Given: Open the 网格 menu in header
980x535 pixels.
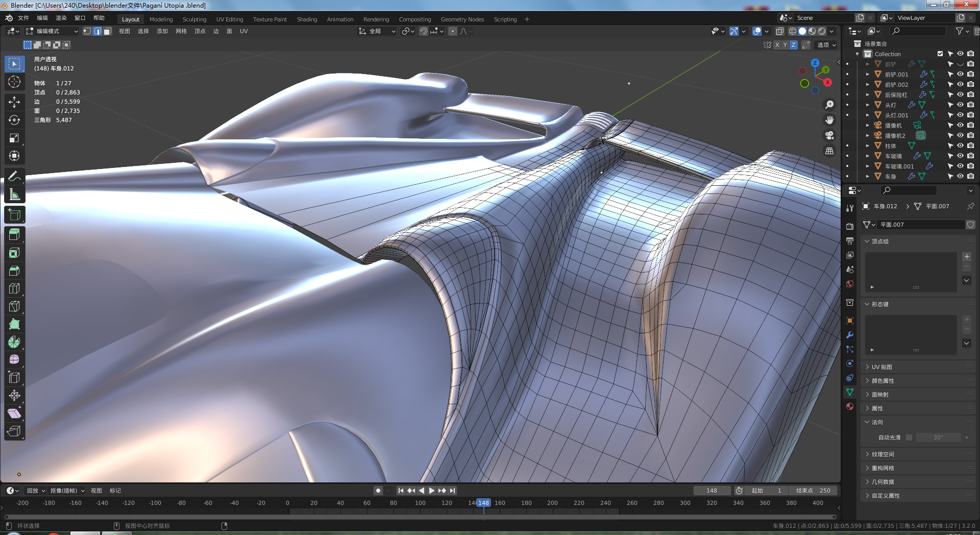Looking at the screenshot, I should (181, 31).
